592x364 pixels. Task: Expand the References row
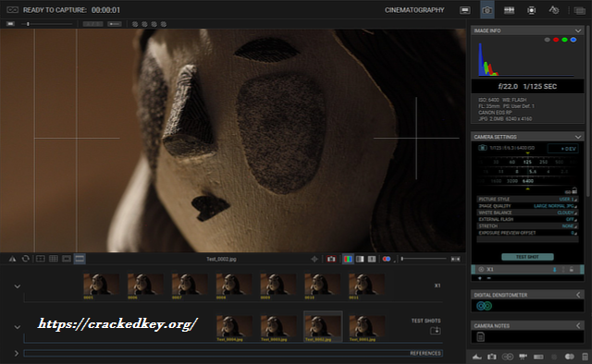coord(17,353)
